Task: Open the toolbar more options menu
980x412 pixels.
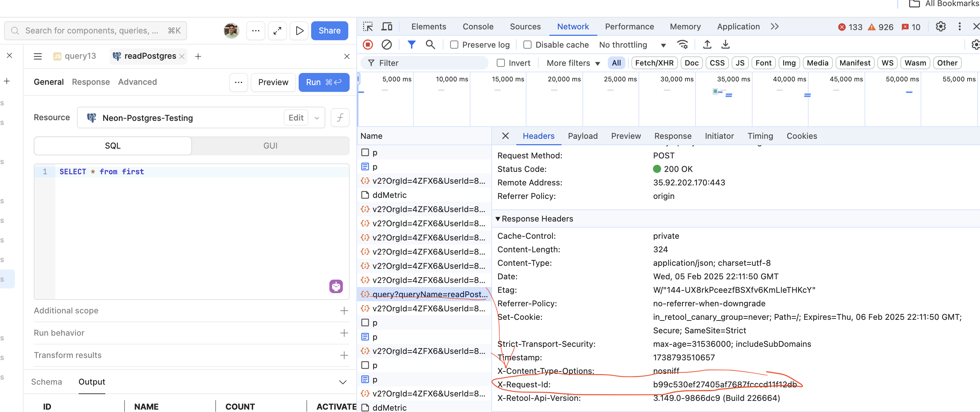Action: [256, 30]
